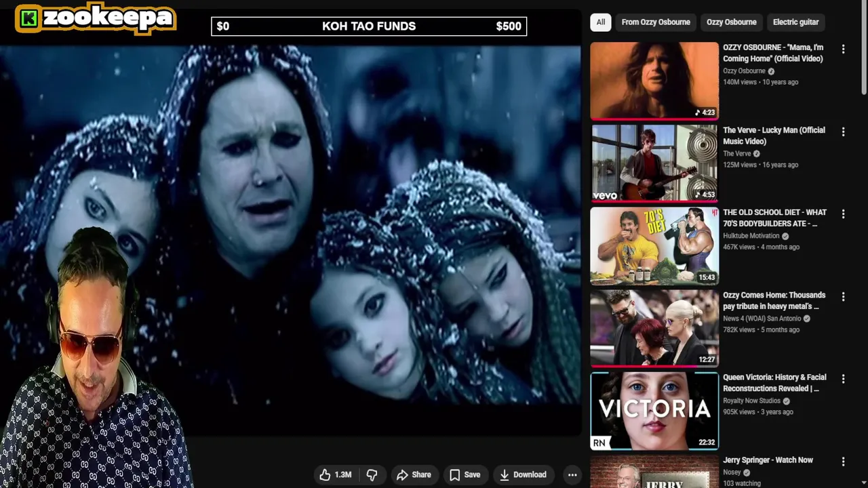
Task: Select From Ozzy Osbourne filter chip
Action: [656, 22]
